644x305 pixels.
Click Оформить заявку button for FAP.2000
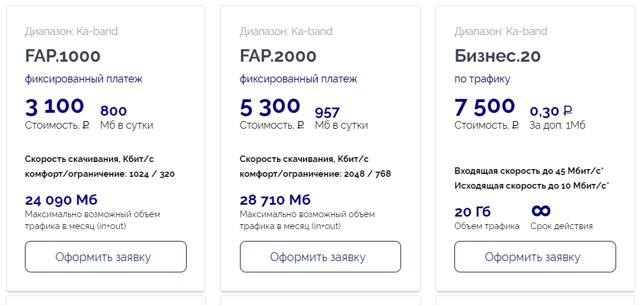click(x=321, y=257)
